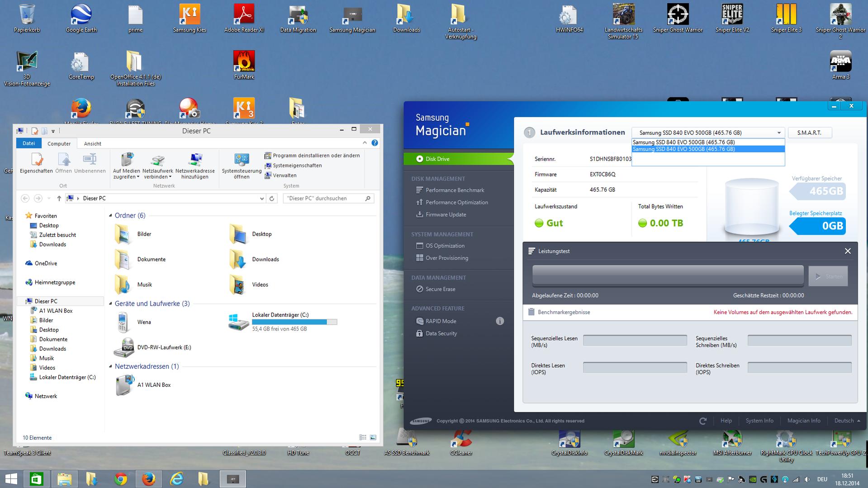The image size is (868, 488).
Task: Click Programm deinstallieren oder ändern
Action: 313,155
